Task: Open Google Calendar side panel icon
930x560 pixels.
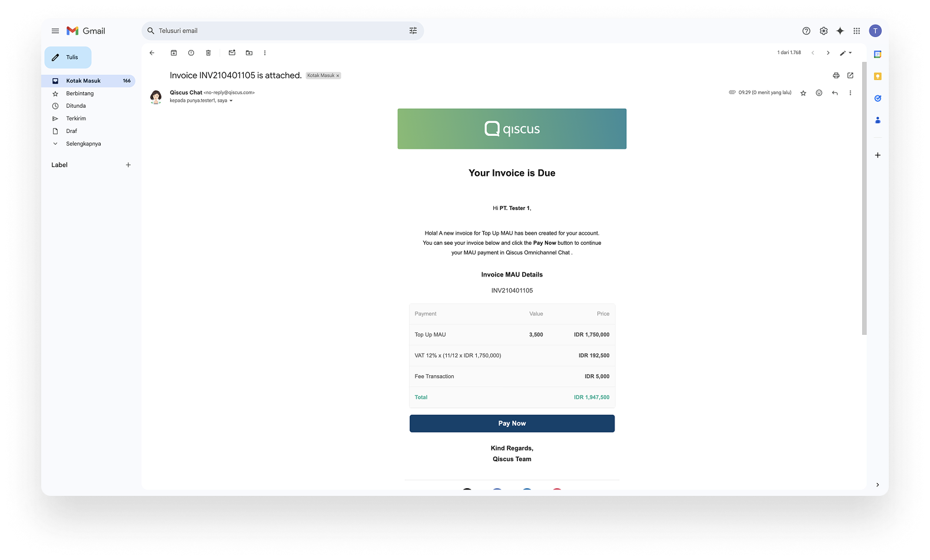Action: coord(878,54)
